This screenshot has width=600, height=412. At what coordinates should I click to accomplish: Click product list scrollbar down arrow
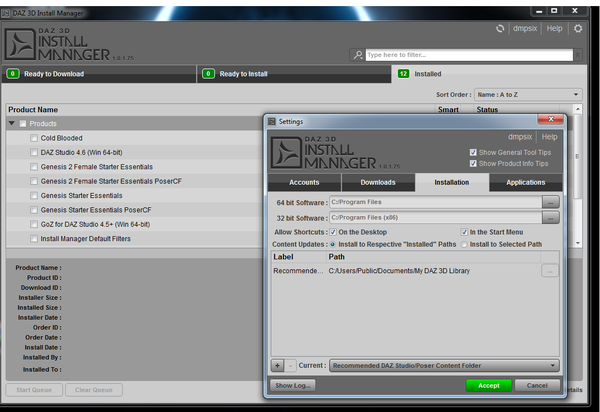click(578, 243)
